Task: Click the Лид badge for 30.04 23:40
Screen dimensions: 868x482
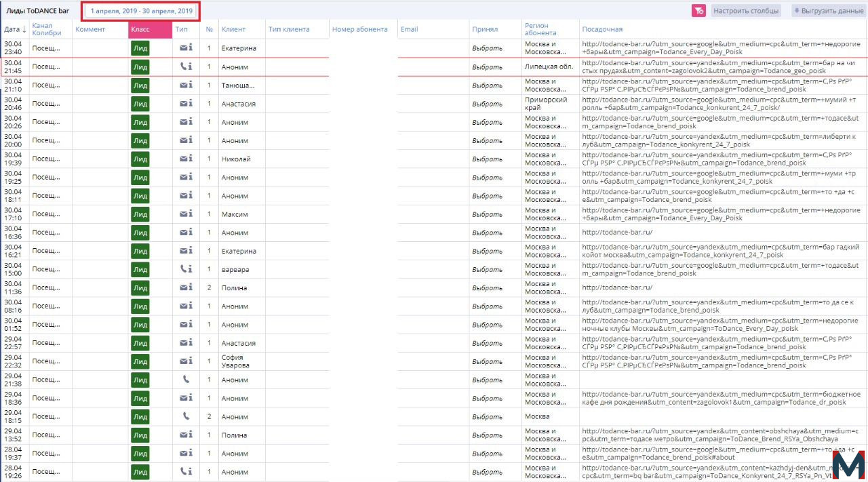Action: 140,48
